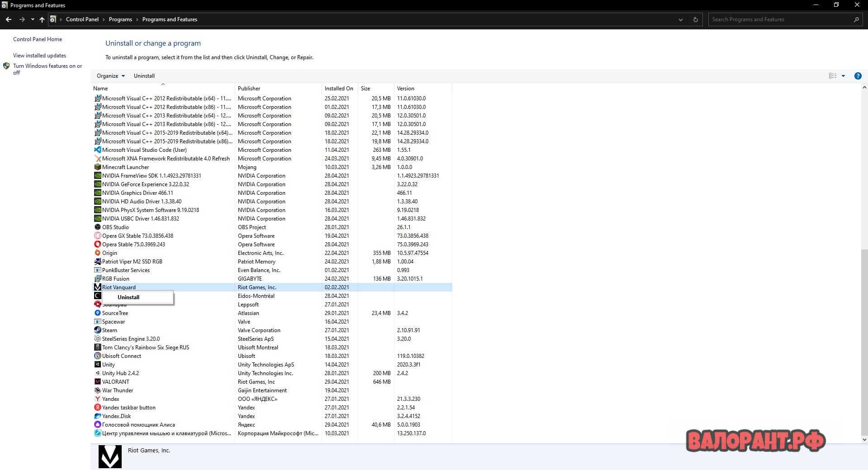Open the Organize dropdown menu
Viewport: 868px width, 470px height.
110,76
